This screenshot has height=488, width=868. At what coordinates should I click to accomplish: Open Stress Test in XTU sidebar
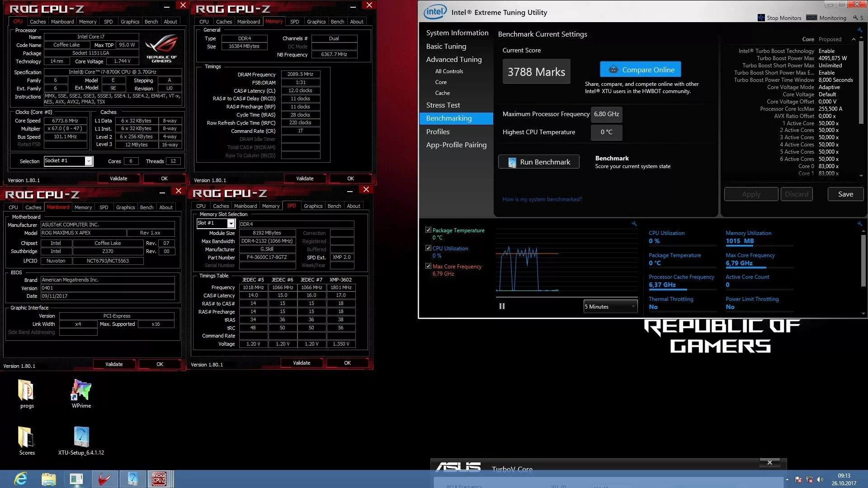[443, 105]
